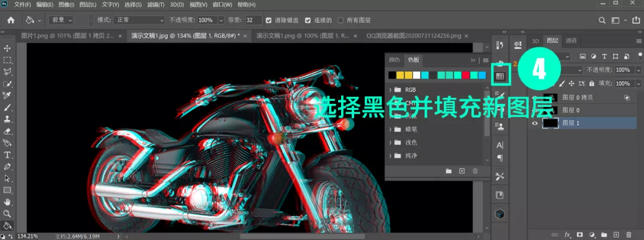Collapse swatches panel with double-arrow button
The height and width of the screenshot is (240, 644).
473,60
